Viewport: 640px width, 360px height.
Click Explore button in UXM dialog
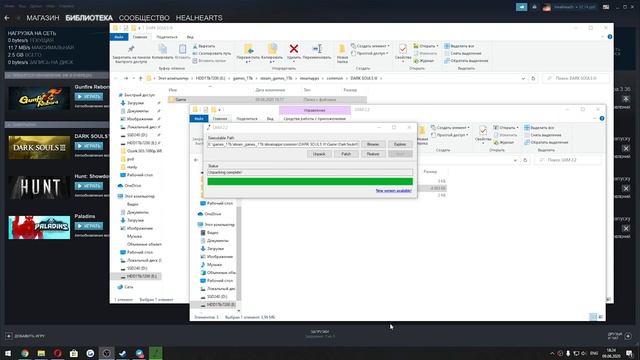tap(400, 144)
